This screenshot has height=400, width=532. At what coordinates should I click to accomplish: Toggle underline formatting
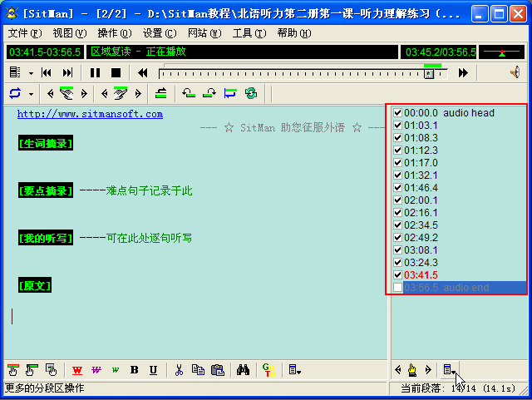(x=153, y=370)
